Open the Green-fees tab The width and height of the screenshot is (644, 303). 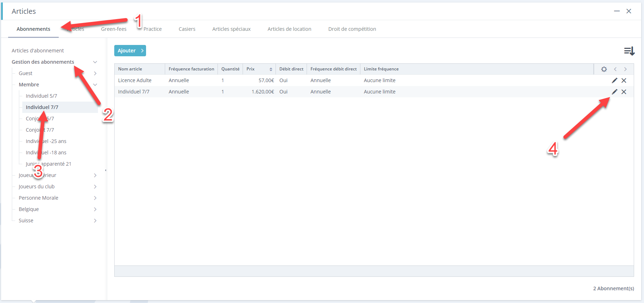114,29
